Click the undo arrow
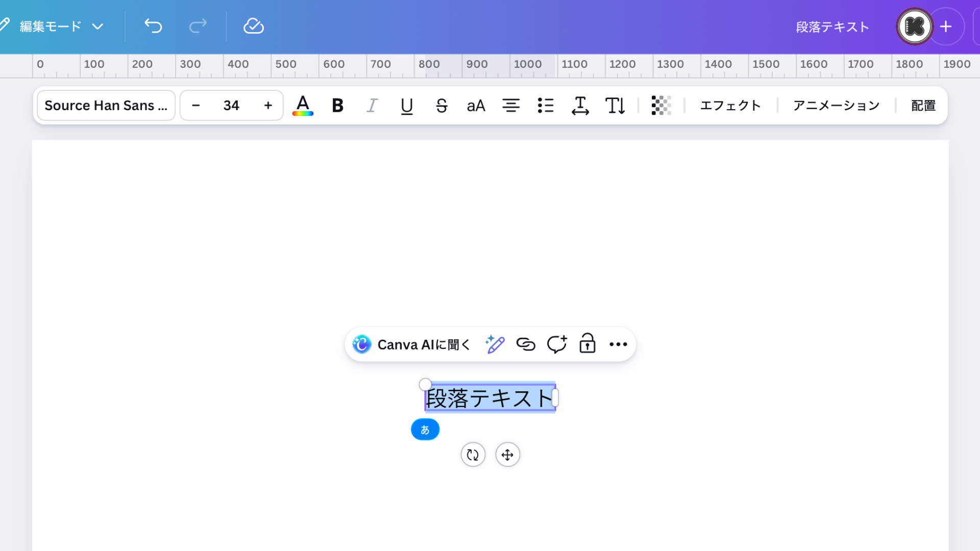The width and height of the screenshot is (980, 551). (153, 26)
